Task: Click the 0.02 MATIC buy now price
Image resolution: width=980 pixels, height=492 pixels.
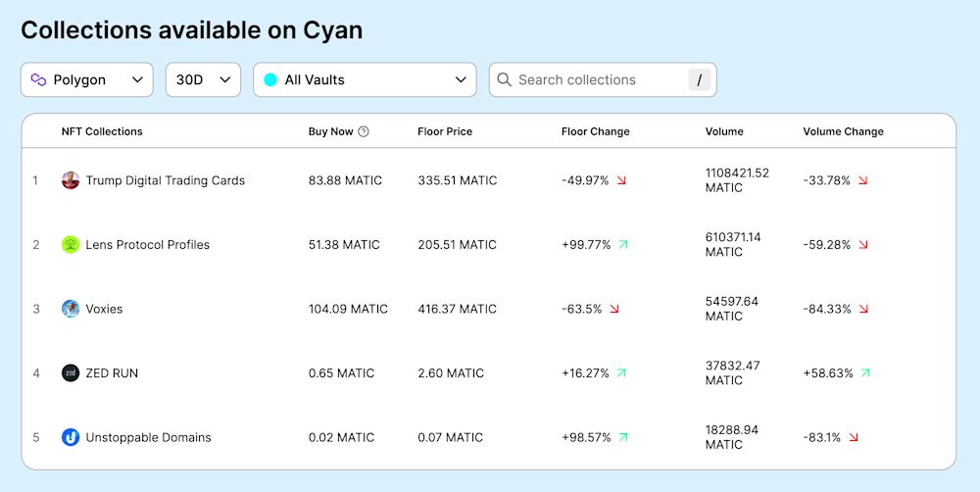Action: (x=341, y=437)
